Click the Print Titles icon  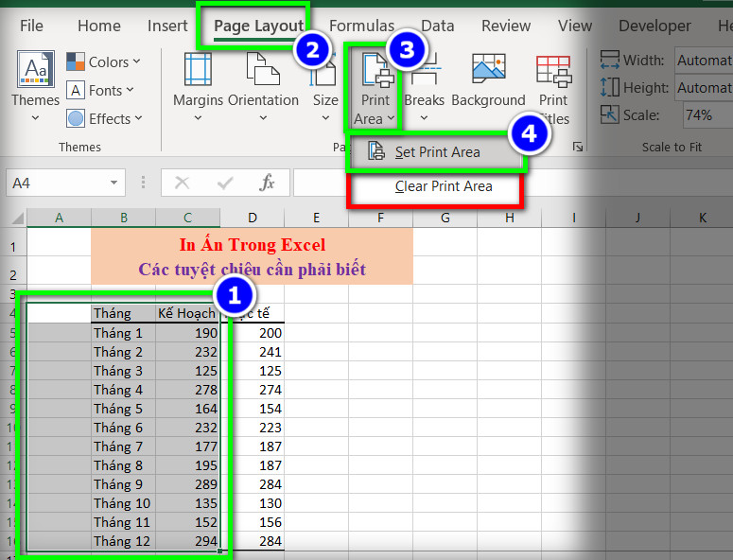click(x=553, y=71)
